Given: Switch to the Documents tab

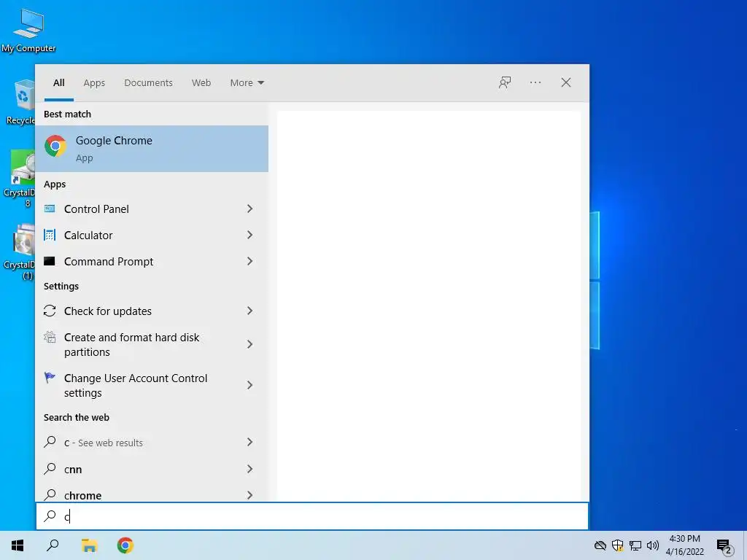Looking at the screenshot, I should tap(148, 83).
